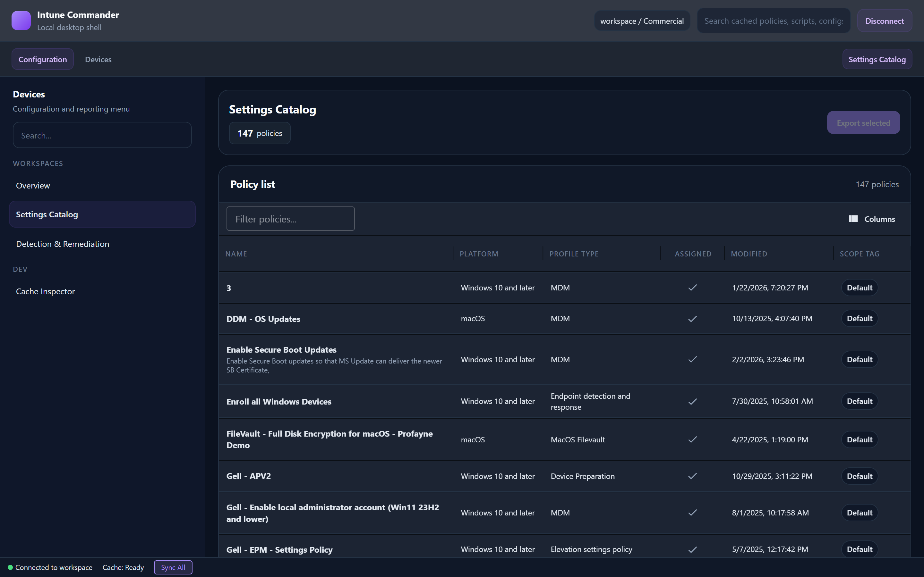Open Default scope tag selector for Gell - APV2
Screen dimensions: 924x577
click(x=859, y=476)
